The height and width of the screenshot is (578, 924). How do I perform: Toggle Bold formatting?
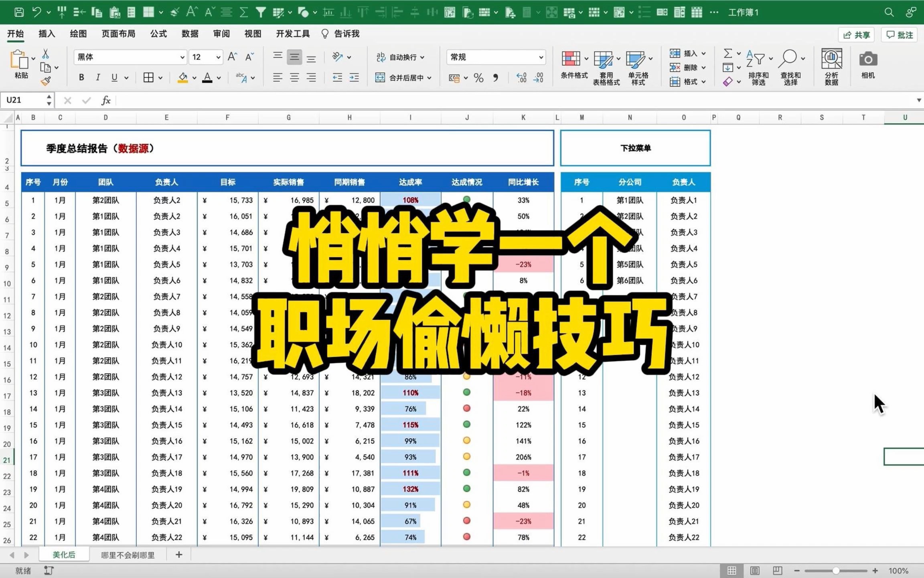(81, 77)
